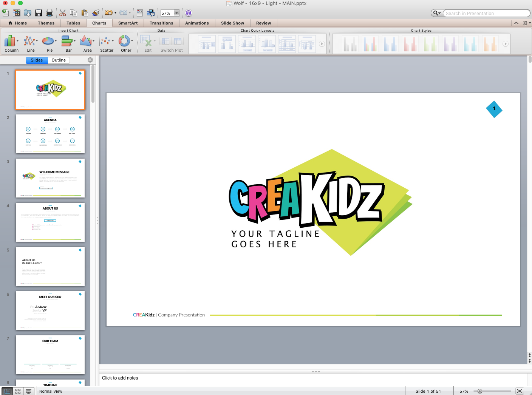Show more Chart Quick Layouts
532x395 pixels.
322,44
